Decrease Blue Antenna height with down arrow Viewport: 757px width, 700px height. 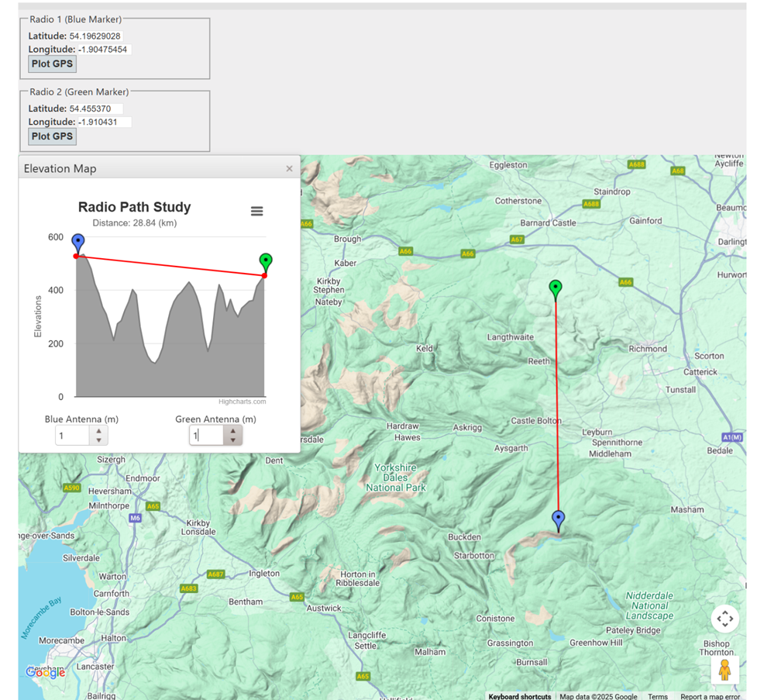(x=98, y=440)
